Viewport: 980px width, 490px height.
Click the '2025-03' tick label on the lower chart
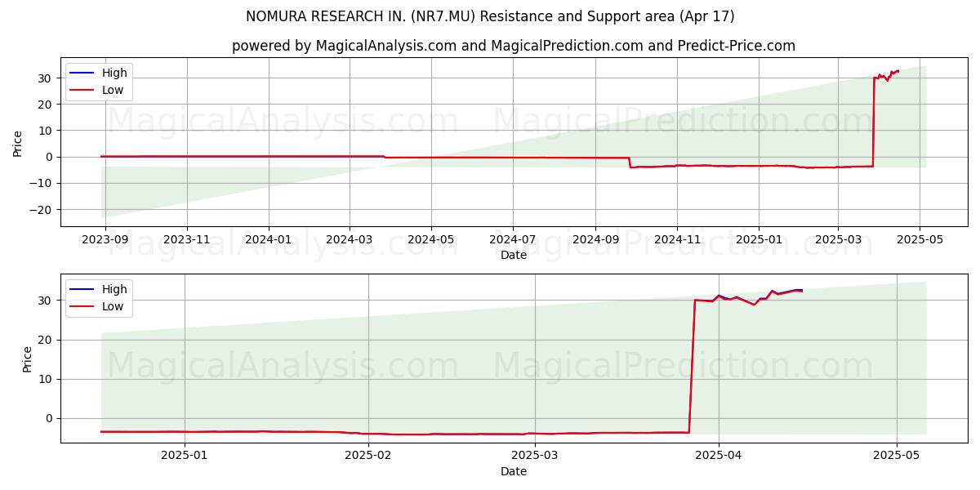535,456
